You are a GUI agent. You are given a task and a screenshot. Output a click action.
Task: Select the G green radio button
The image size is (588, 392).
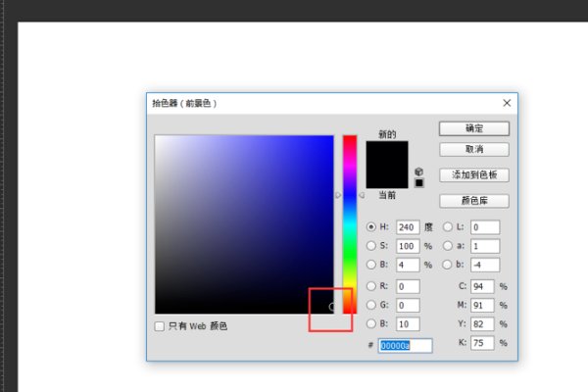pos(371,305)
